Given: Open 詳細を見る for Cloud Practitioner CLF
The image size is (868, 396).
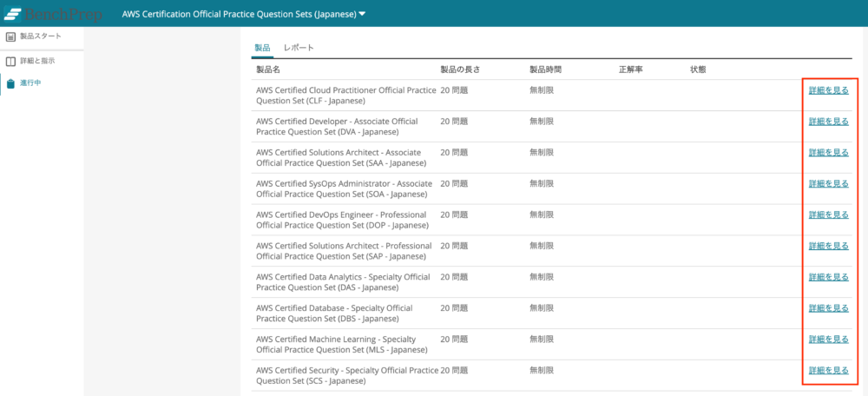Looking at the screenshot, I should click(828, 90).
